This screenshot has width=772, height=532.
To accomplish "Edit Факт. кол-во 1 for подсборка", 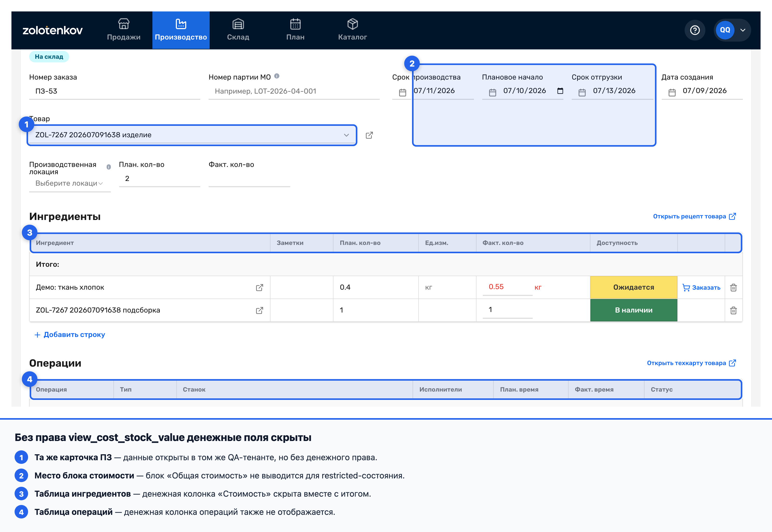I will [507, 310].
